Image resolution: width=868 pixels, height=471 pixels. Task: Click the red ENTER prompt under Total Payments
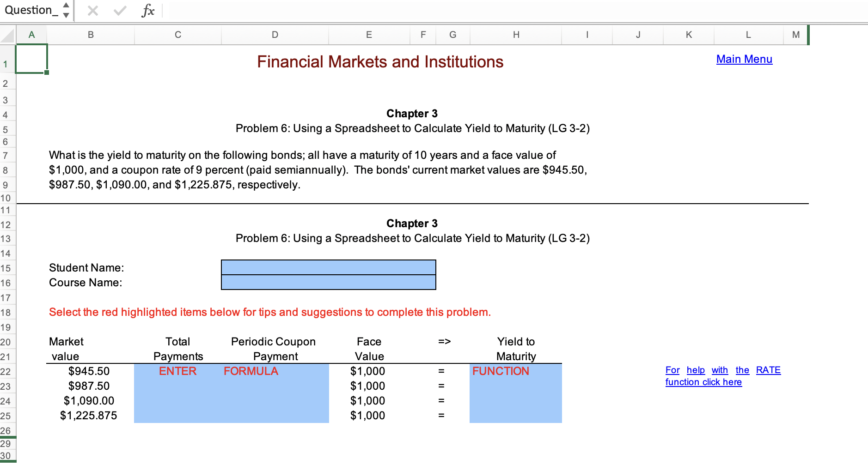[x=177, y=371]
